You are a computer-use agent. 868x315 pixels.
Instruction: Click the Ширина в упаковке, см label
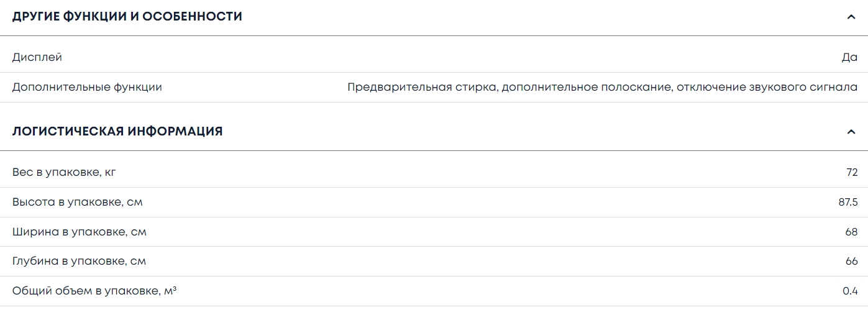point(79,232)
